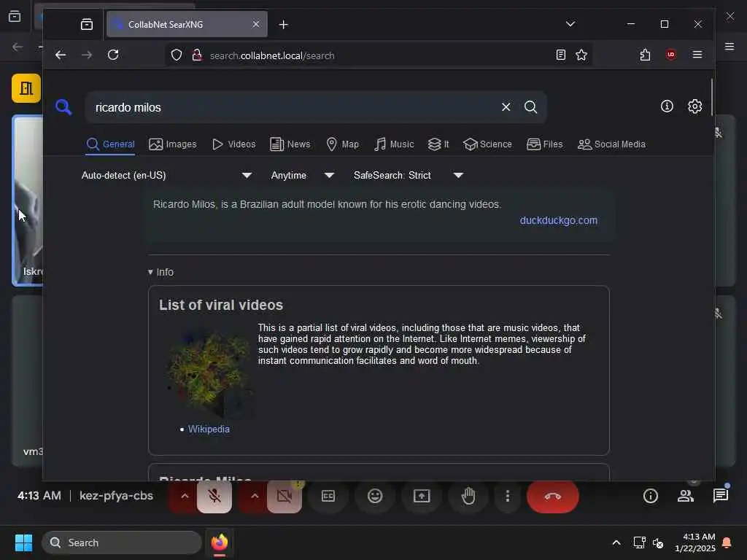Screen dimensions: 747x560
Task: Go back with browser back arrow
Action: pos(60,55)
